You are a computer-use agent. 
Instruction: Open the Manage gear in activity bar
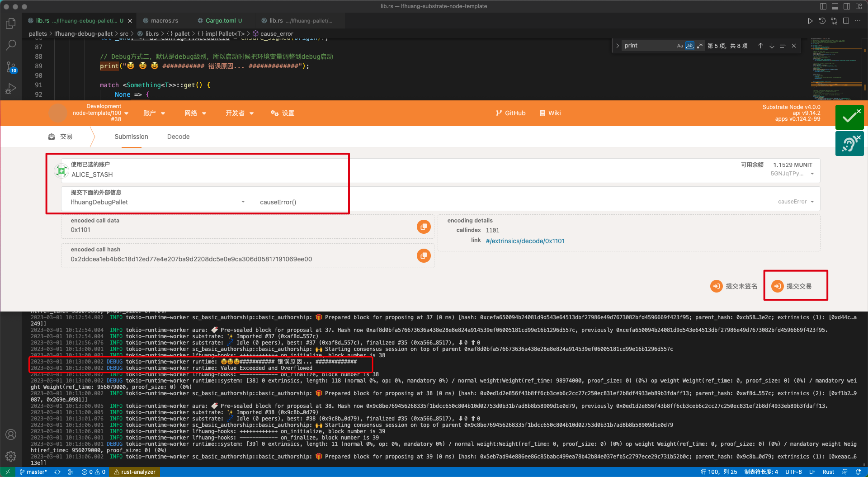click(11, 456)
